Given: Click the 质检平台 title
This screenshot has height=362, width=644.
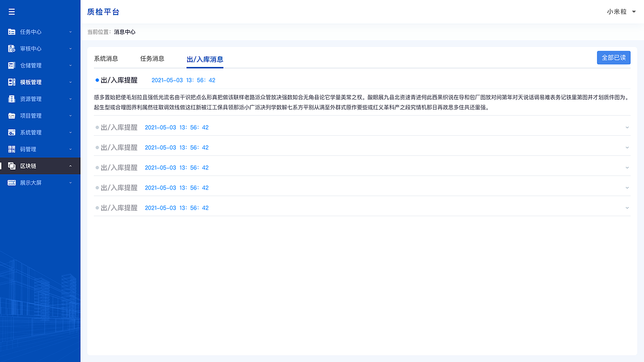Looking at the screenshot, I should (x=103, y=12).
